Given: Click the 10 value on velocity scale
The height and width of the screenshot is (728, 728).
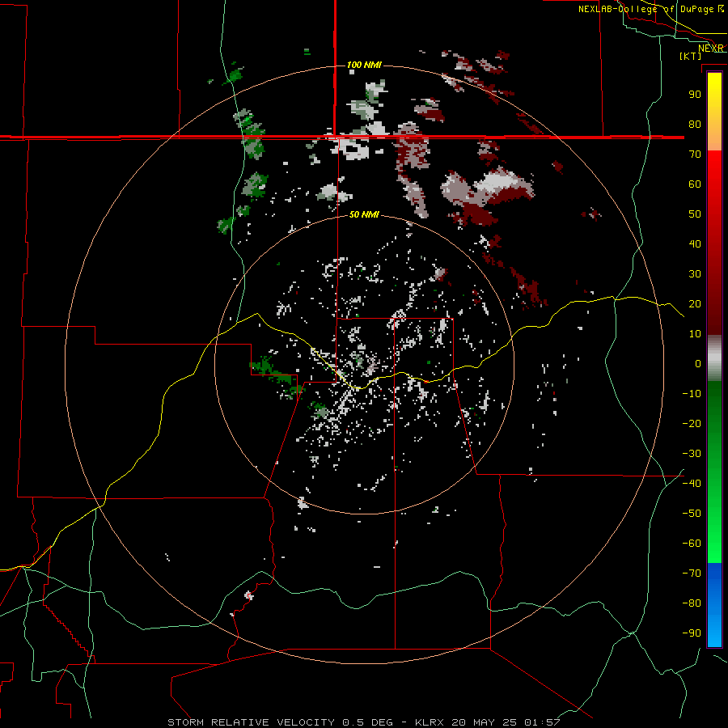Looking at the screenshot, I should tap(695, 334).
